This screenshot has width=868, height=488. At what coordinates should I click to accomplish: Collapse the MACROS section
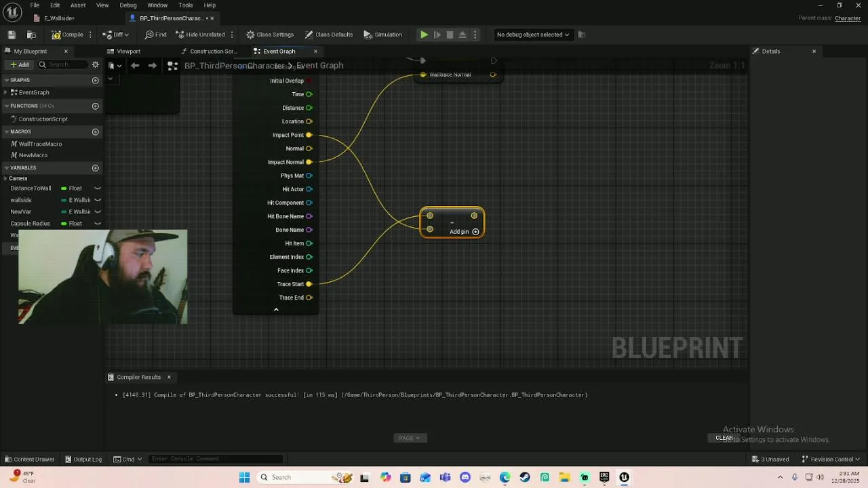point(6,131)
